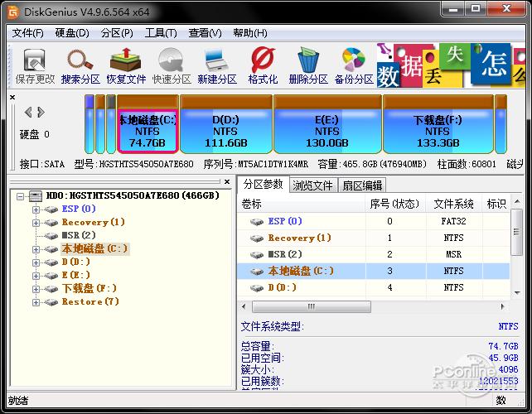Switch to the 浏览文件 tab
The height and width of the screenshot is (414, 532).
click(x=313, y=185)
